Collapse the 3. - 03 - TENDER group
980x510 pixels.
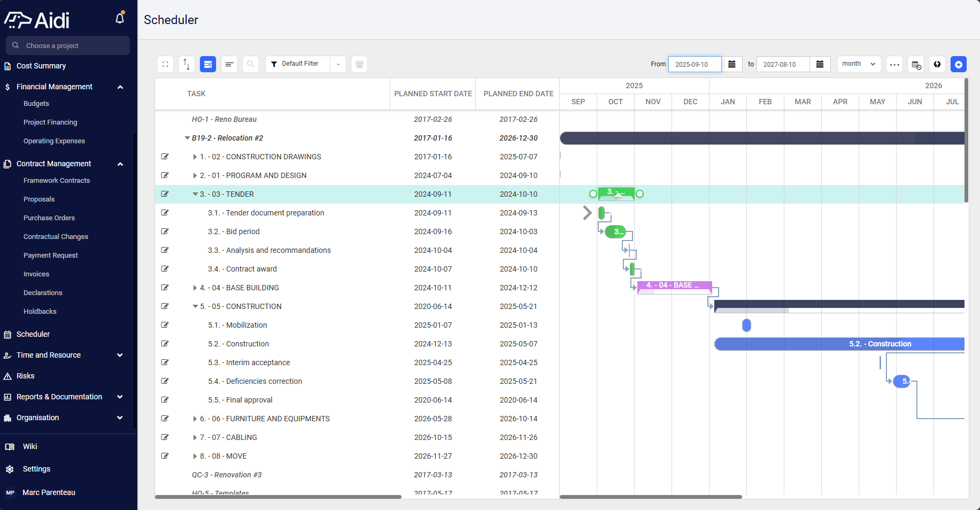click(x=195, y=194)
